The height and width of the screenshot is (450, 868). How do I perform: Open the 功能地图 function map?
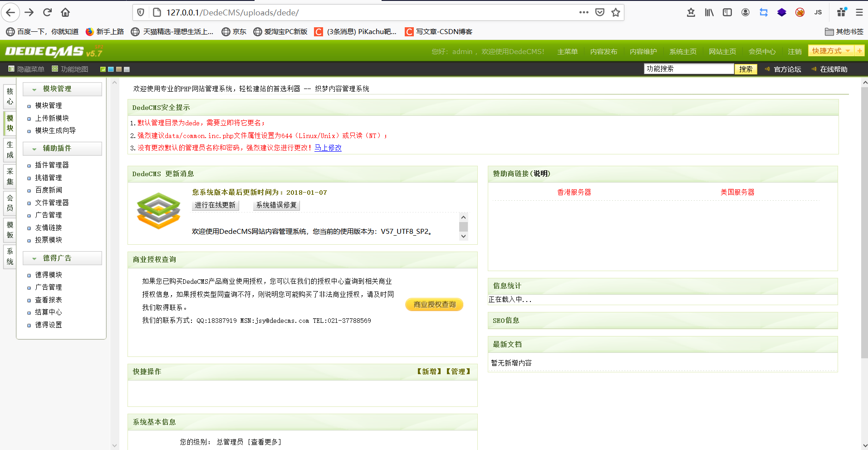pyautogui.click(x=70, y=69)
